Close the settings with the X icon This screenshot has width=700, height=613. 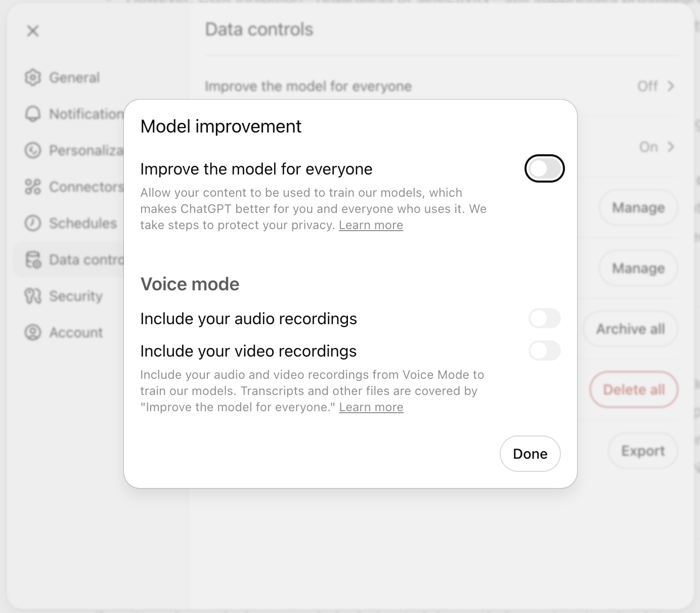[33, 31]
